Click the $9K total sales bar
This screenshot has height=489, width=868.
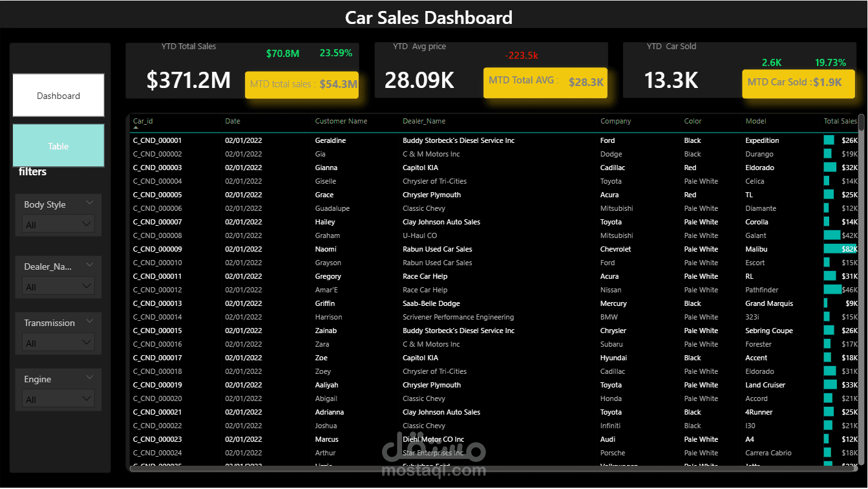(x=825, y=303)
